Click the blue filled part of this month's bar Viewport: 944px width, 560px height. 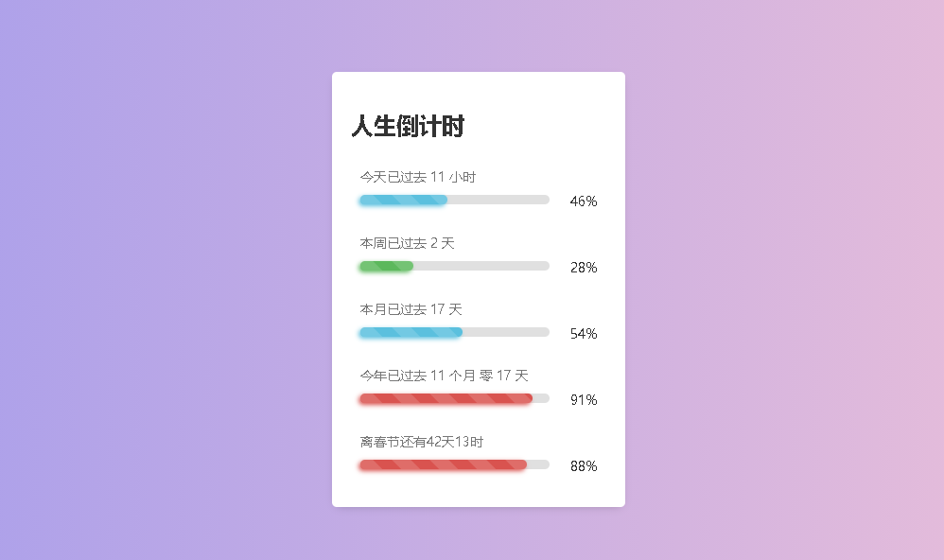(x=411, y=332)
